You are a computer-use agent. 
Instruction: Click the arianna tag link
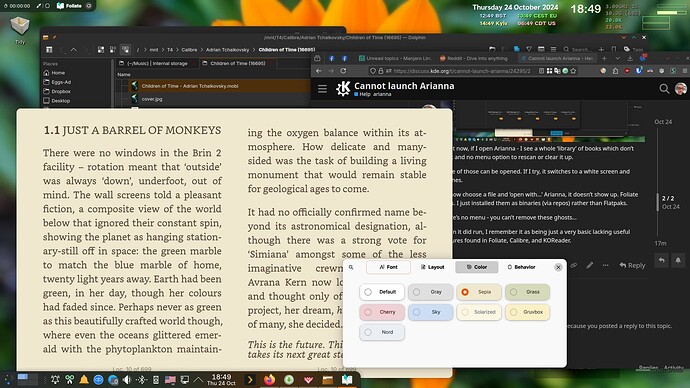click(x=382, y=94)
